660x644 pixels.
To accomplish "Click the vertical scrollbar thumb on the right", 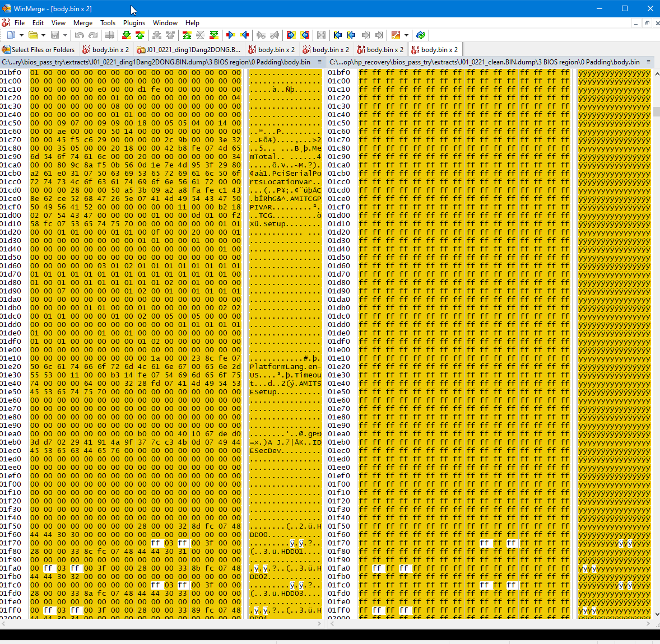I will click(656, 111).
